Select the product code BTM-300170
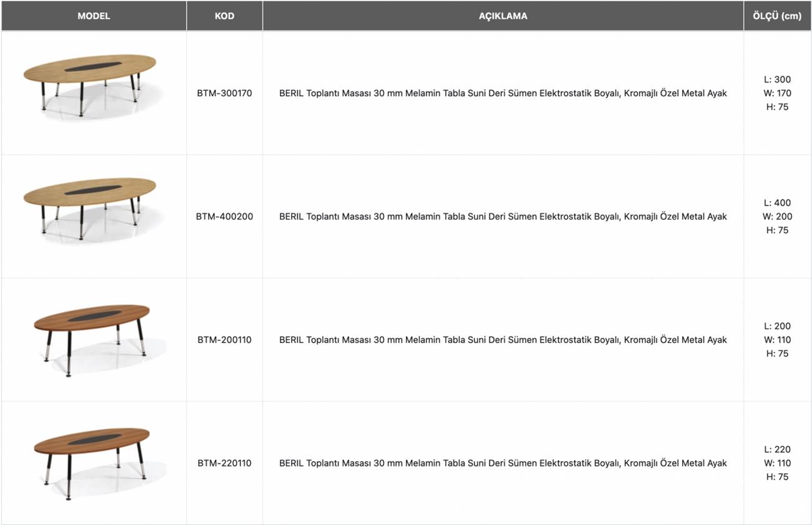Image resolution: width=812 pixels, height=525 pixels. (x=224, y=93)
